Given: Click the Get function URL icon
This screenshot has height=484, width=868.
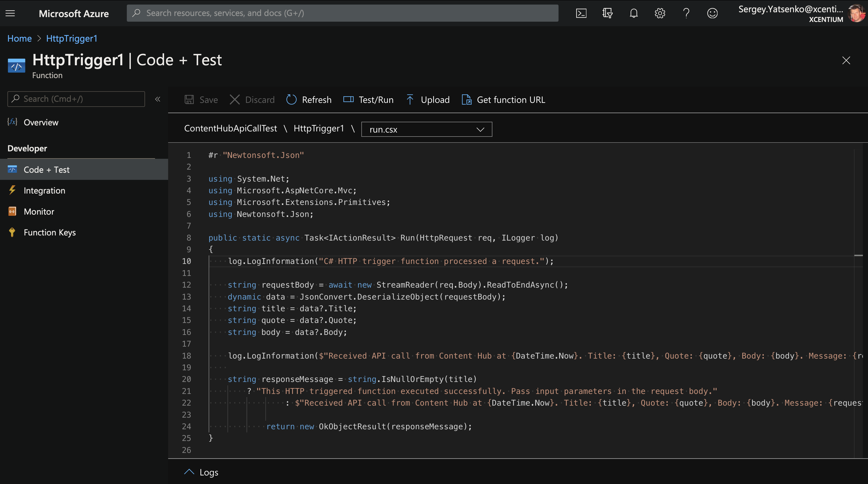Looking at the screenshot, I should click(466, 99).
